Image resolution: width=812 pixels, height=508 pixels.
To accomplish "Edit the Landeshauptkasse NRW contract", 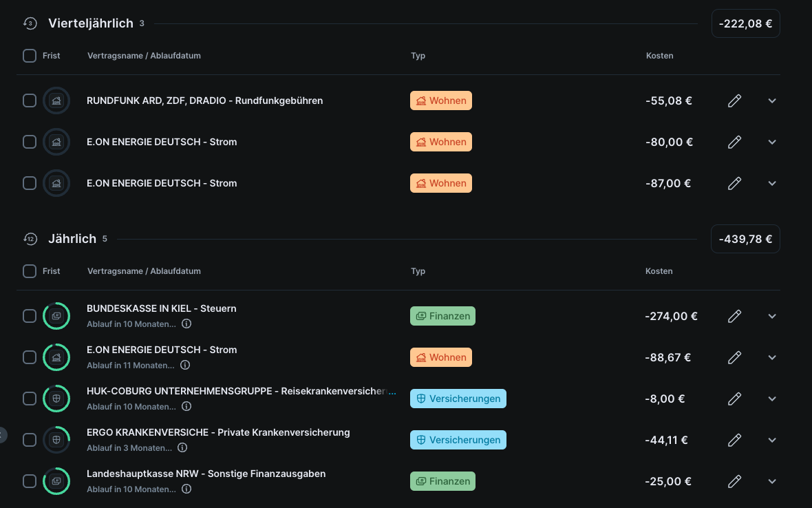I will point(734,482).
